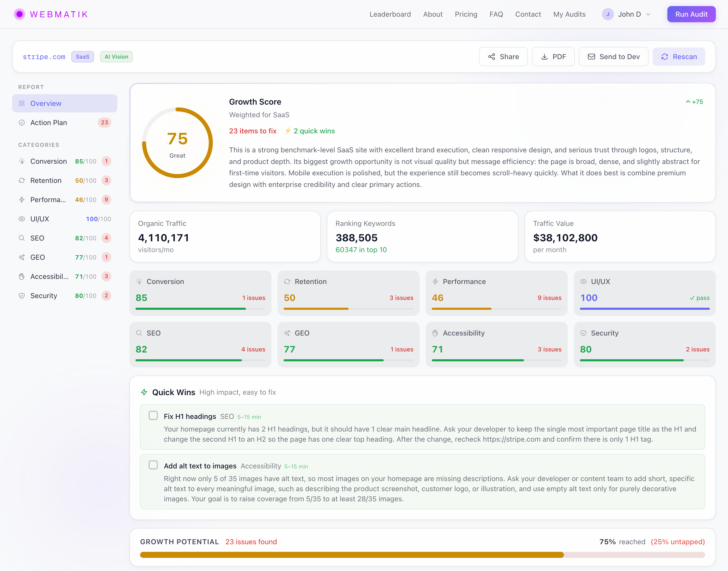Click the Webmatik logo dot icon
Viewport: 728px width, 571px height.
19,14
